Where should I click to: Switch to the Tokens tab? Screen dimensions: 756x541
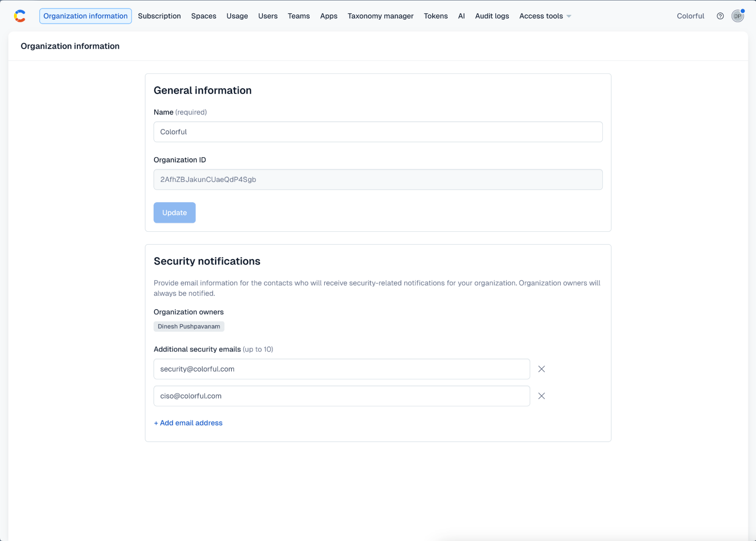coord(435,16)
